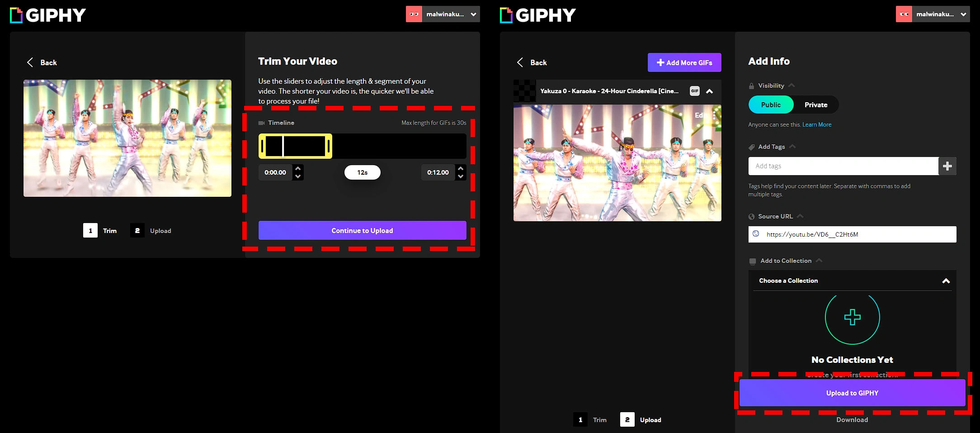
Task: Click the Download link
Action: (852, 419)
